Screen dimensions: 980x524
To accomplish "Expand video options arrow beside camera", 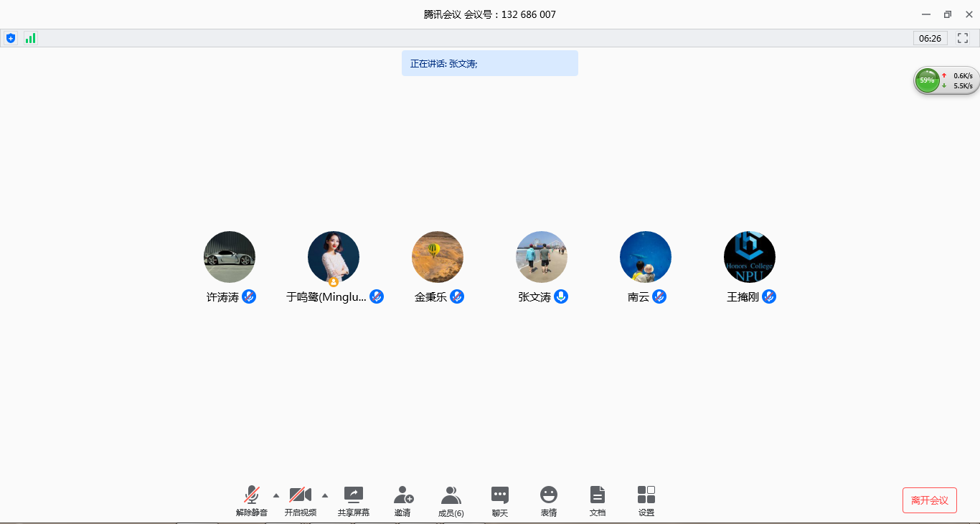I will click(x=325, y=495).
